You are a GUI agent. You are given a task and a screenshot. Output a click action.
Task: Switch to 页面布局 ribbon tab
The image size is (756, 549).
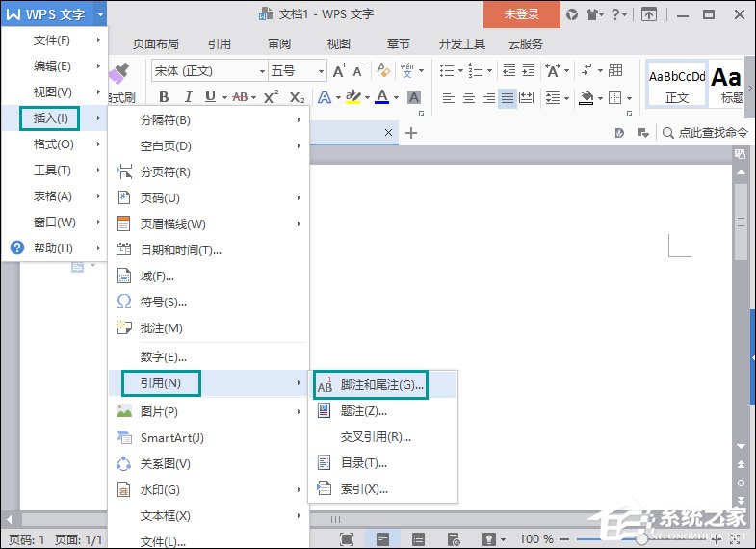[x=156, y=44]
